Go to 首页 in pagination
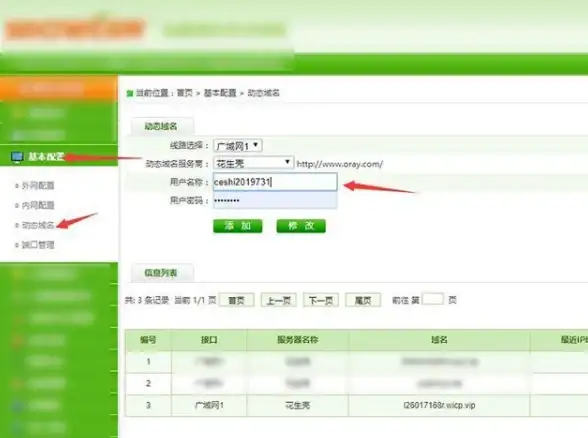 point(236,300)
